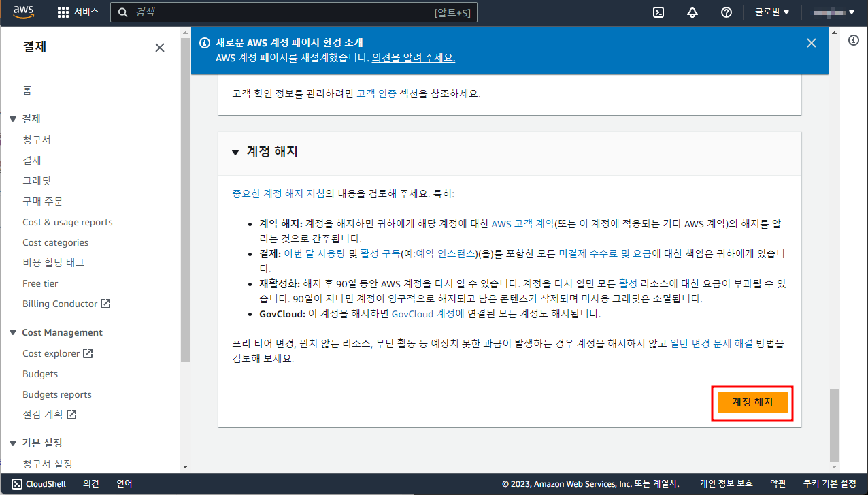The image size is (868, 495).
Task: Collapse the 계정 해지 section
Action: pyautogui.click(x=235, y=152)
